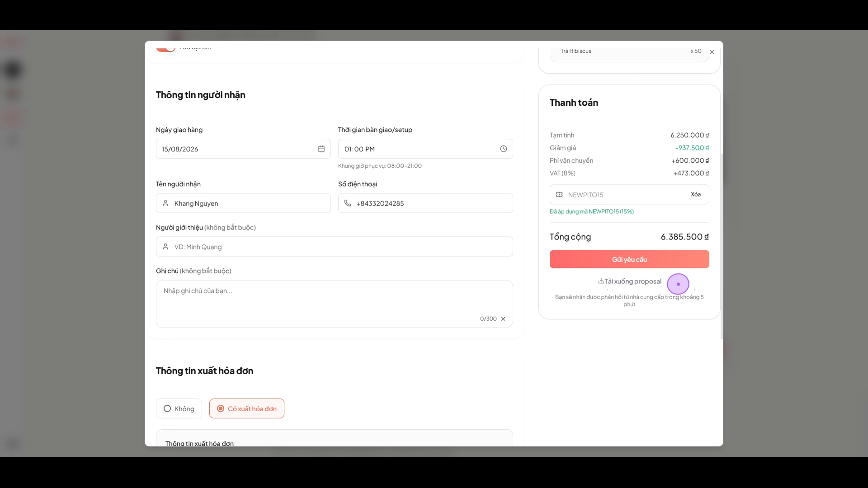This screenshot has height=488, width=868.
Task: Click inside the Ghi chú textarea
Action: point(335,304)
